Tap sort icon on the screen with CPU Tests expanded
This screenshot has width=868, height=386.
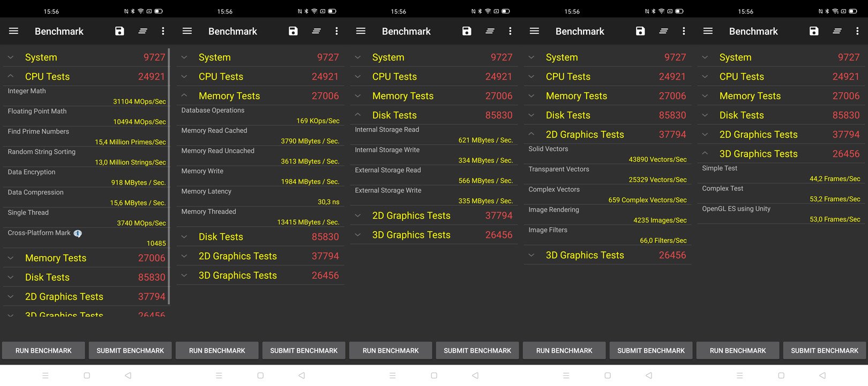tap(143, 31)
